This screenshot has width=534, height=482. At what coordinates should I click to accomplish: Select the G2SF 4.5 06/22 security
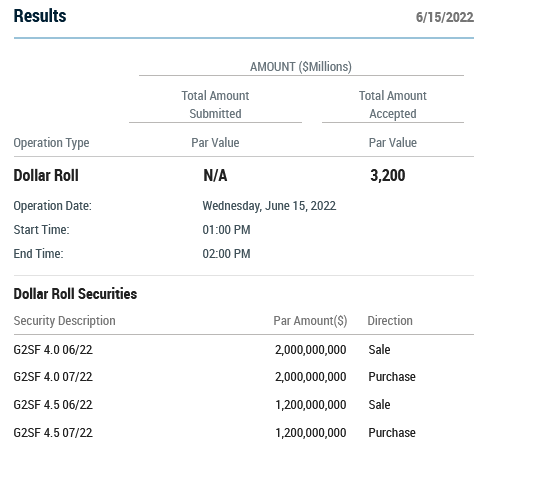[53, 405]
